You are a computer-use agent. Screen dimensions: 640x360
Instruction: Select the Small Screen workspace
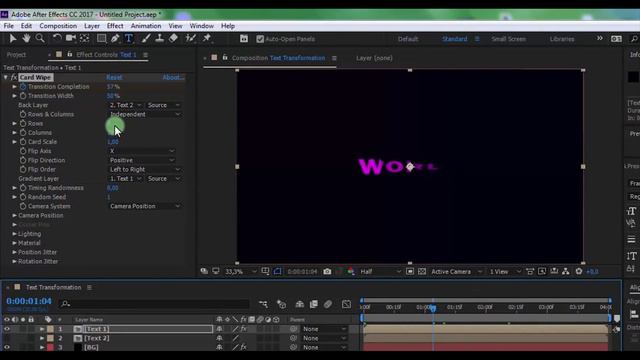(509, 39)
